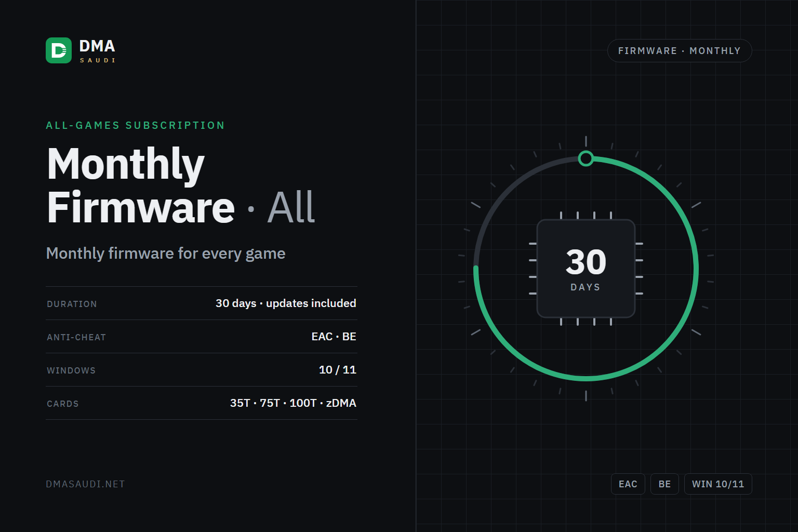Image resolution: width=798 pixels, height=532 pixels.
Task: Click "35T · 75T · 100T · zDMA" value
Action: (293, 403)
